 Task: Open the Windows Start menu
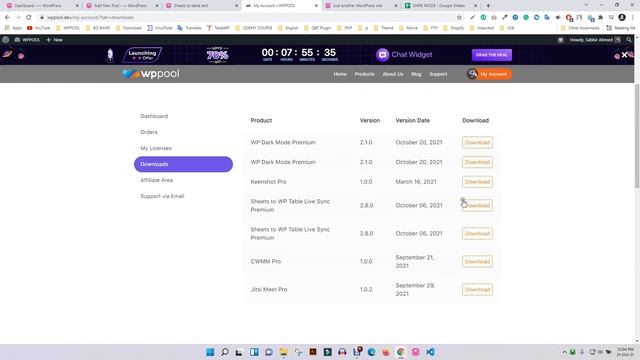tap(210, 352)
